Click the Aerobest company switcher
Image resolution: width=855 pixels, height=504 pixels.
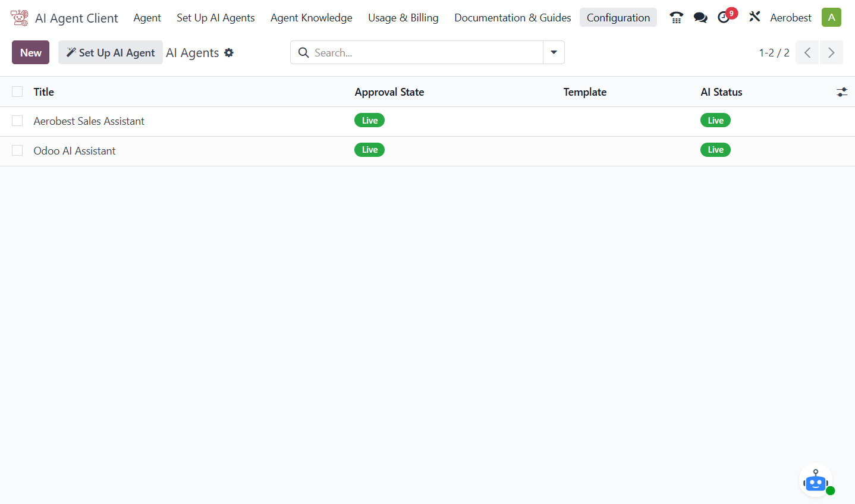pyautogui.click(x=790, y=18)
